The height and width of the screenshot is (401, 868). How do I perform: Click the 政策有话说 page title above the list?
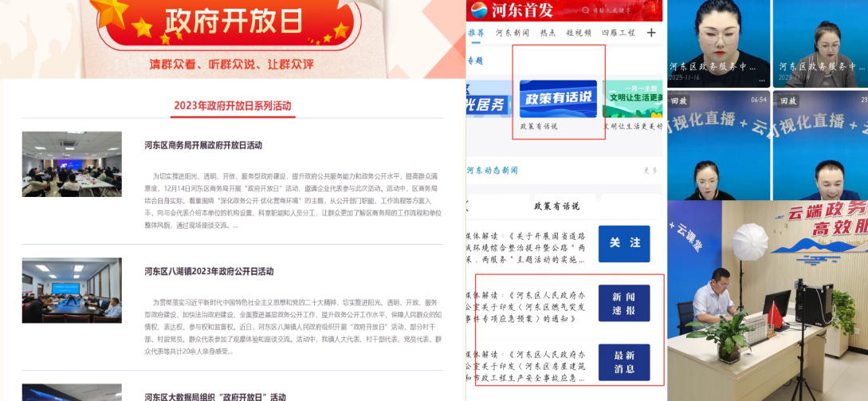pyautogui.click(x=556, y=206)
